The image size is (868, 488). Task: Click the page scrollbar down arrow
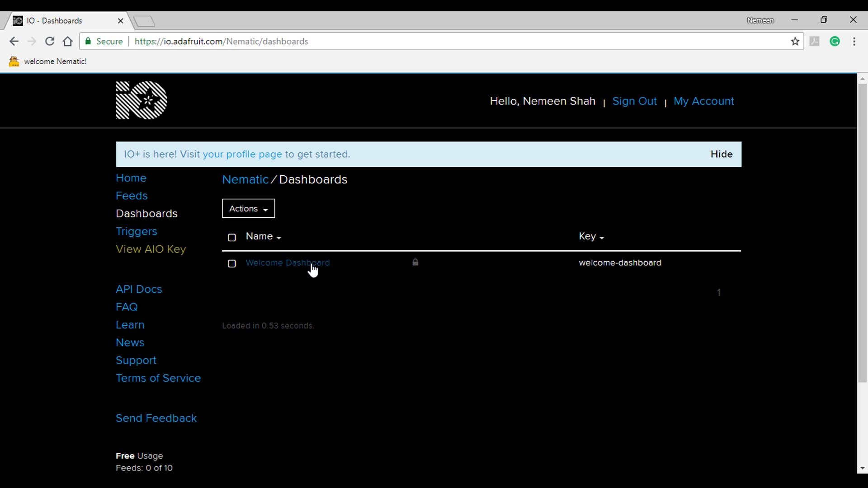(x=862, y=469)
